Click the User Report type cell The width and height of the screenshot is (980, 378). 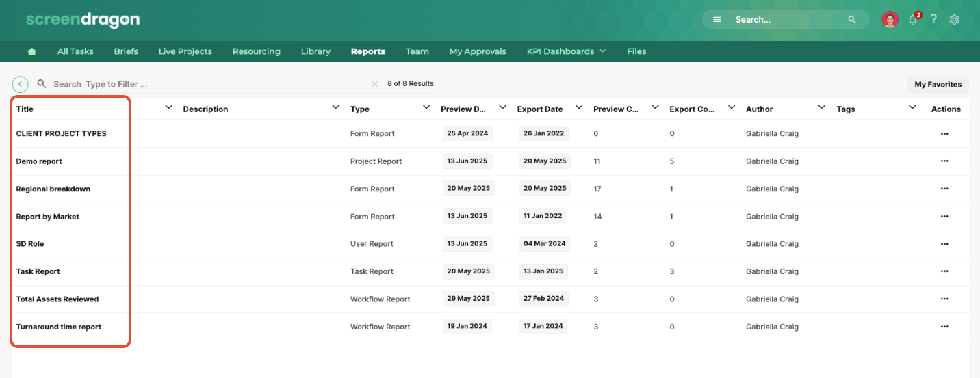click(372, 244)
